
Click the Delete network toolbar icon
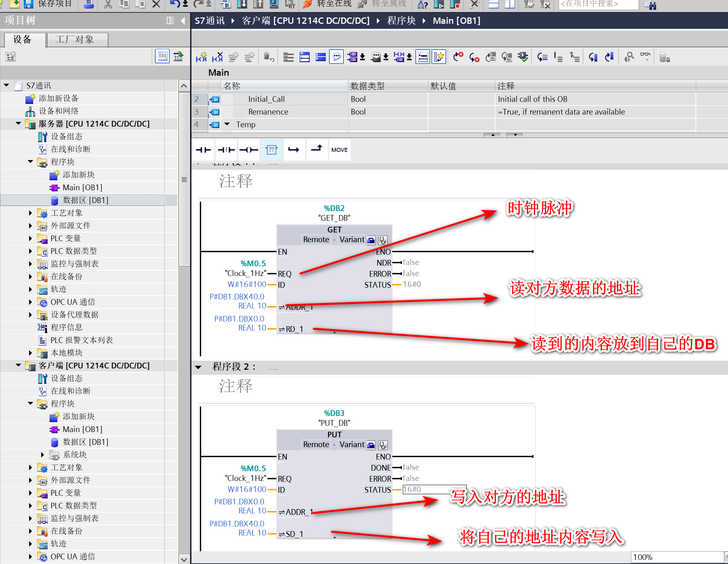click(x=217, y=57)
